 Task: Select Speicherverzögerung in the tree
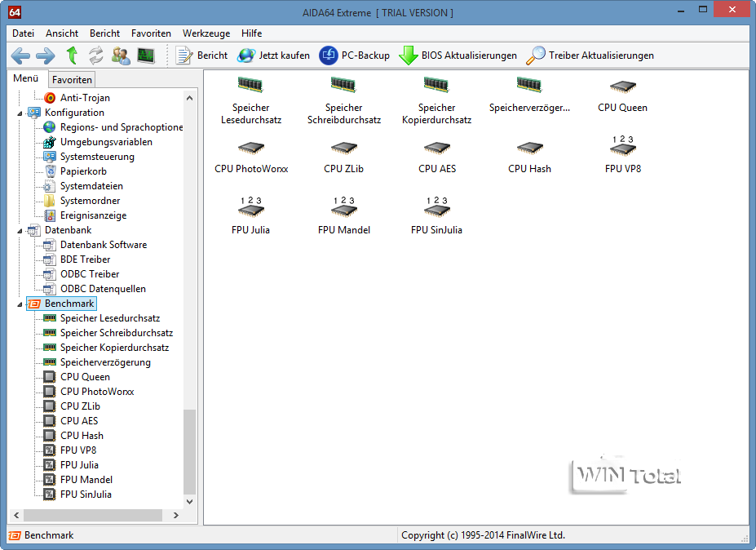(x=105, y=362)
